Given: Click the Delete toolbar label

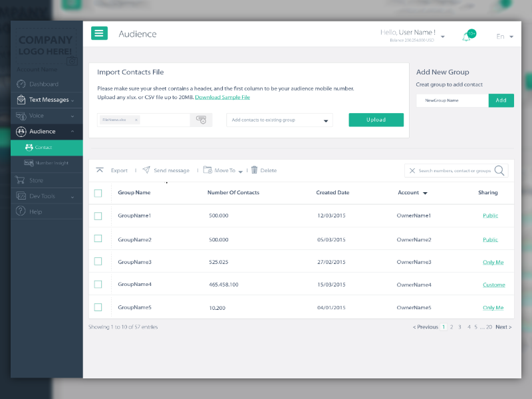Looking at the screenshot, I should 269,170.
